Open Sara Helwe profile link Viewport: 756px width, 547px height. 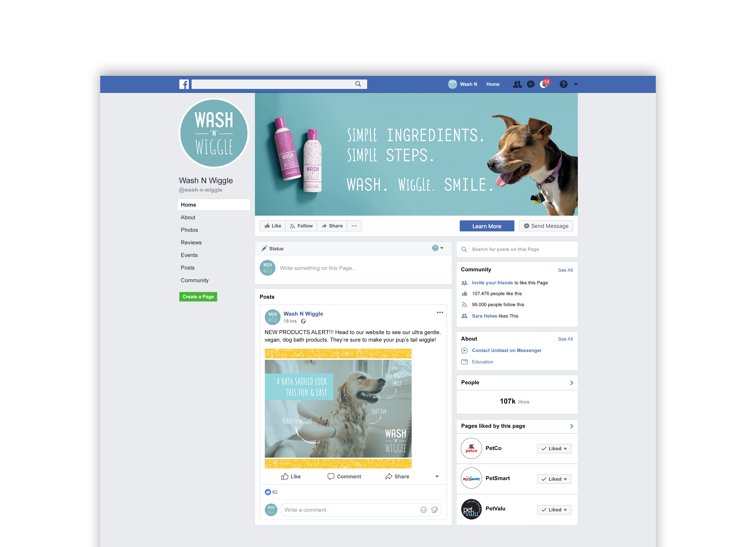[x=484, y=316]
